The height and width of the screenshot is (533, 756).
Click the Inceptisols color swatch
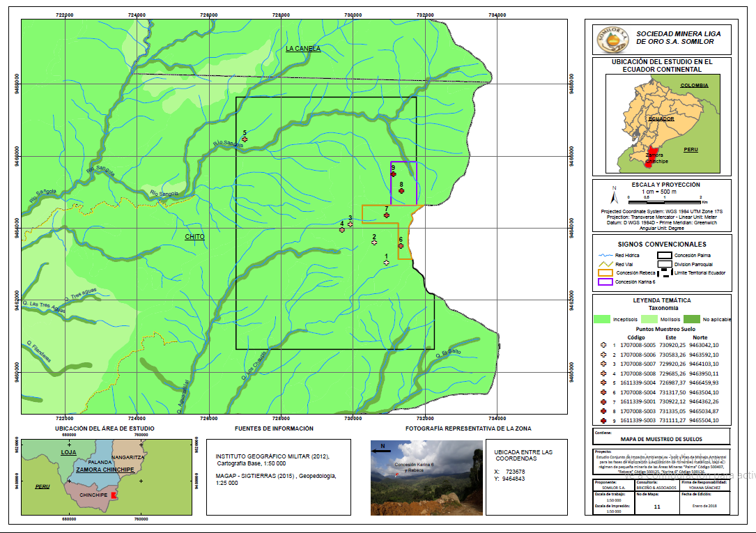click(x=602, y=318)
